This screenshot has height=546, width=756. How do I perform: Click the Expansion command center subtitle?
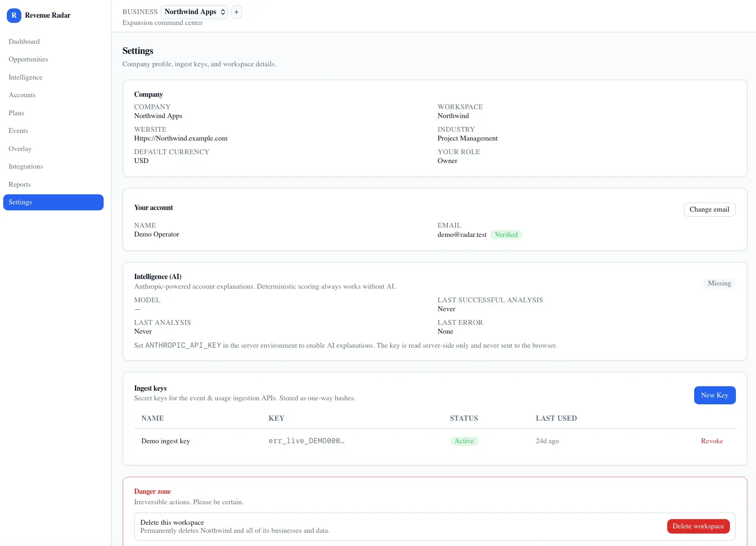click(162, 22)
